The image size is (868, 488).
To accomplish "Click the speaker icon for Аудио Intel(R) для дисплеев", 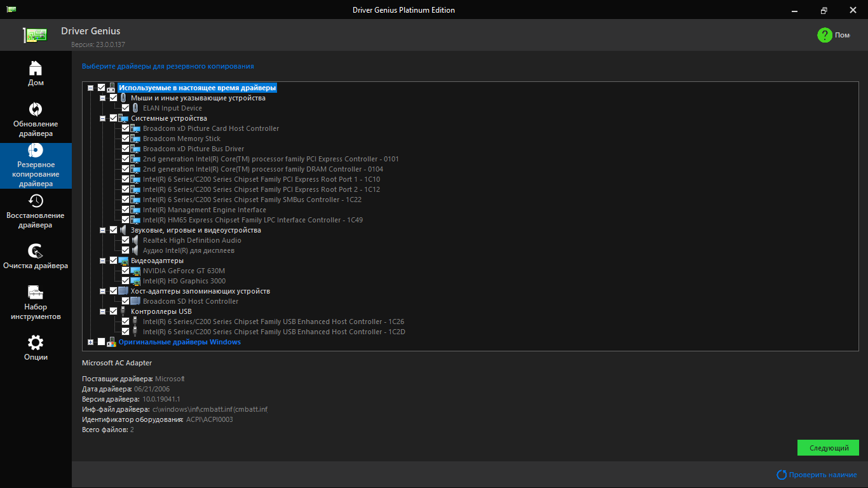I will coord(135,250).
